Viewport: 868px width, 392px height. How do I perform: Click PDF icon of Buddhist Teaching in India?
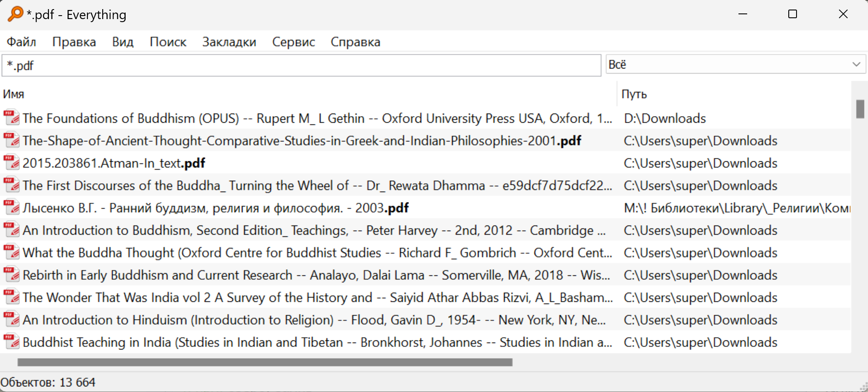click(x=12, y=342)
